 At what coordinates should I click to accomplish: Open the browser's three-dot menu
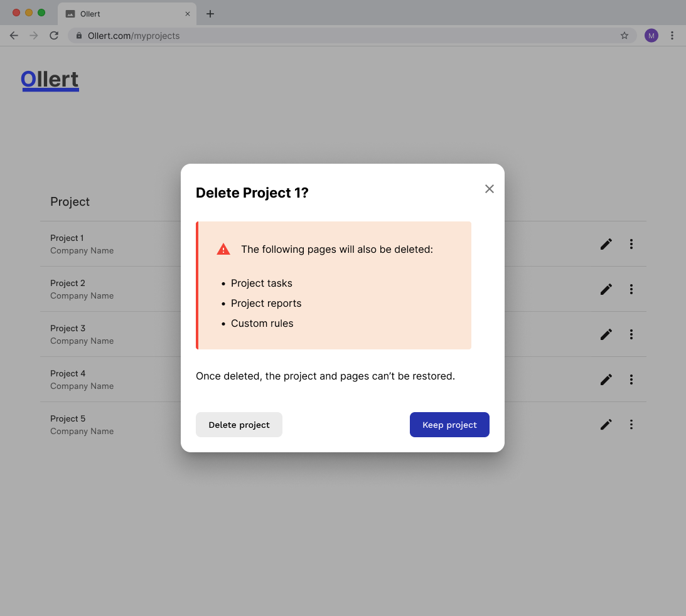coord(672,36)
